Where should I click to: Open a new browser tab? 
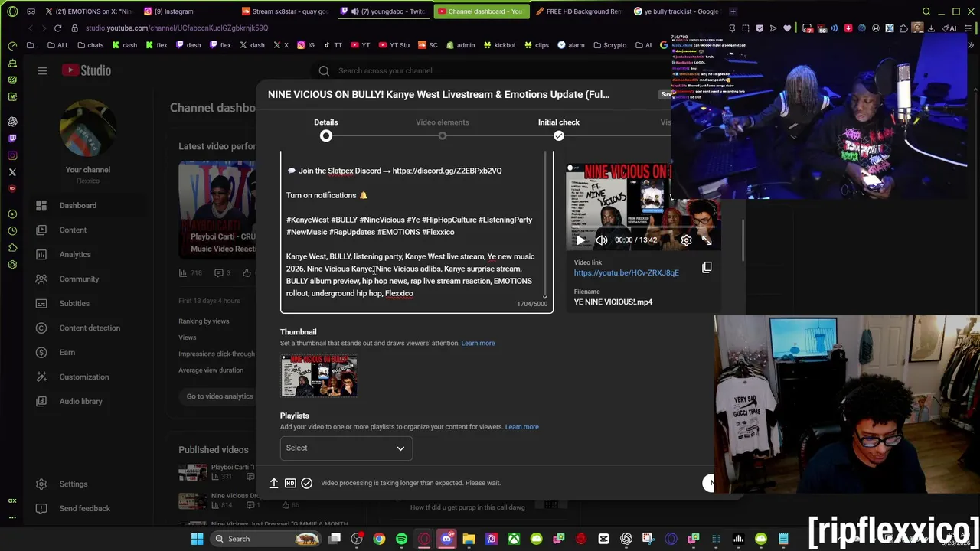[x=733, y=11]
